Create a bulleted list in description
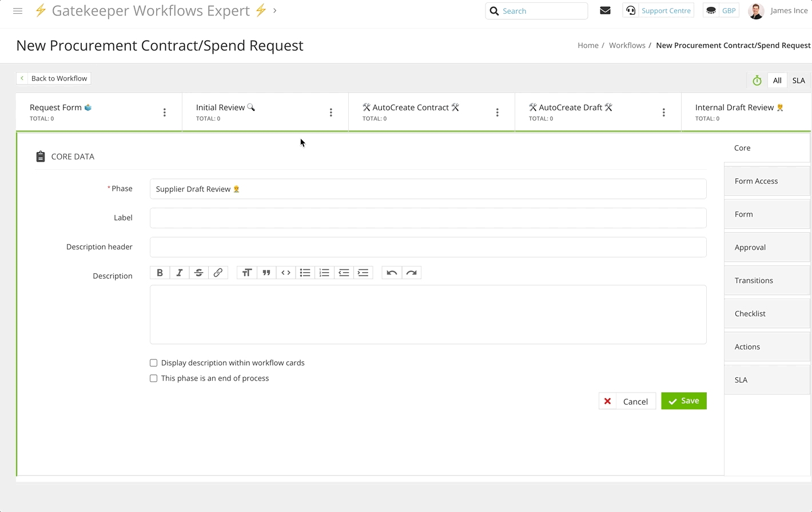This screenshot has height=512, width=812. [x=305, y=273]
